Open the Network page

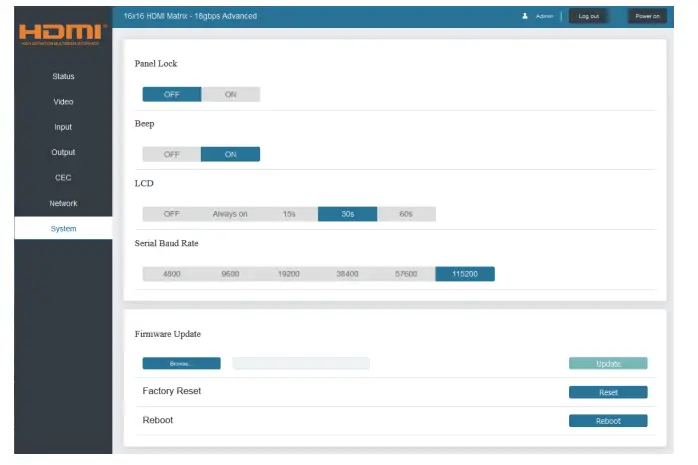click(63, 203)
